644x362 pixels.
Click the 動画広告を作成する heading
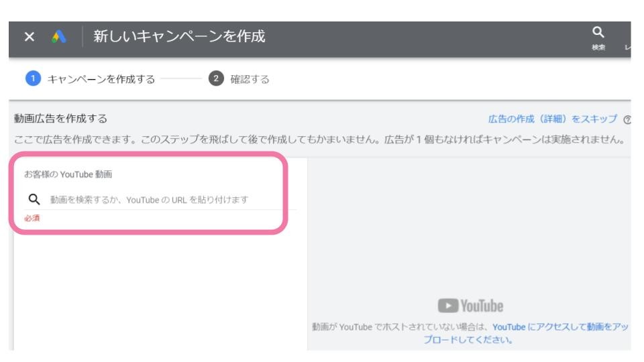pyautogui.click(x=60, y=119)
